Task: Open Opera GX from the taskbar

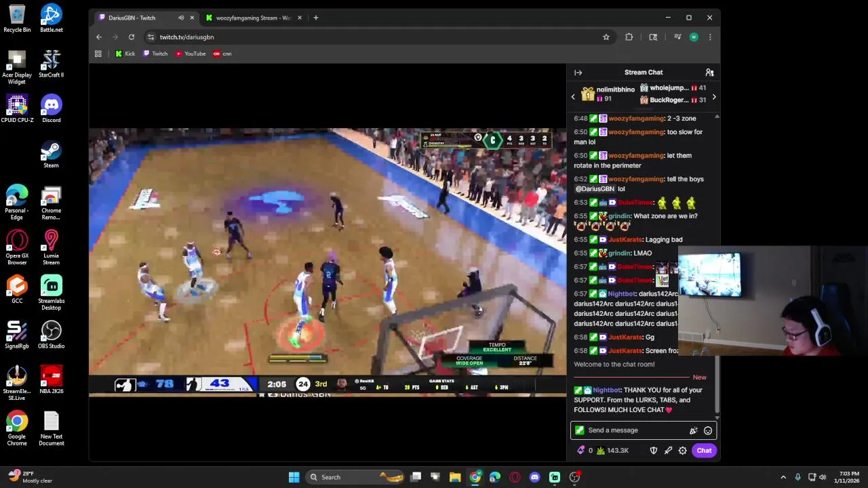Action: coord(515,477)
